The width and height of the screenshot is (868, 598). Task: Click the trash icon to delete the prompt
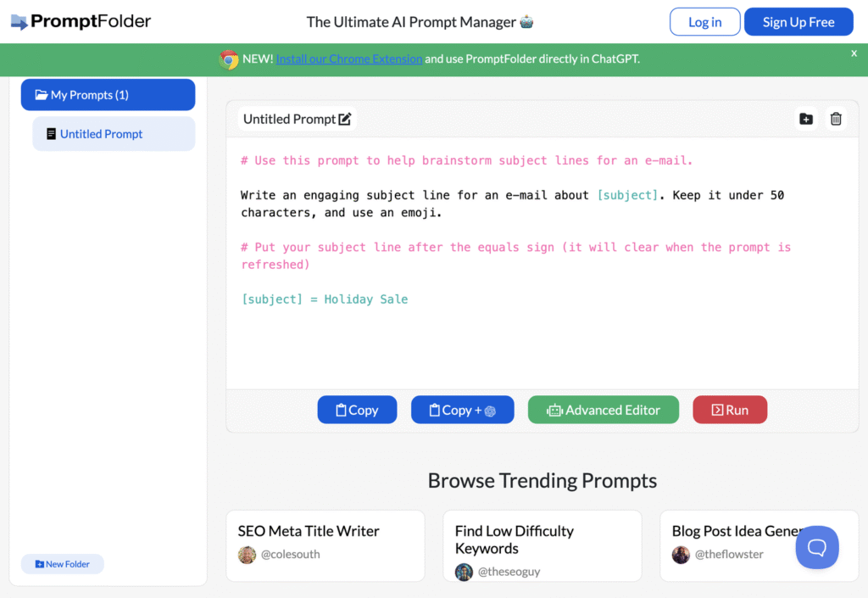836,119
